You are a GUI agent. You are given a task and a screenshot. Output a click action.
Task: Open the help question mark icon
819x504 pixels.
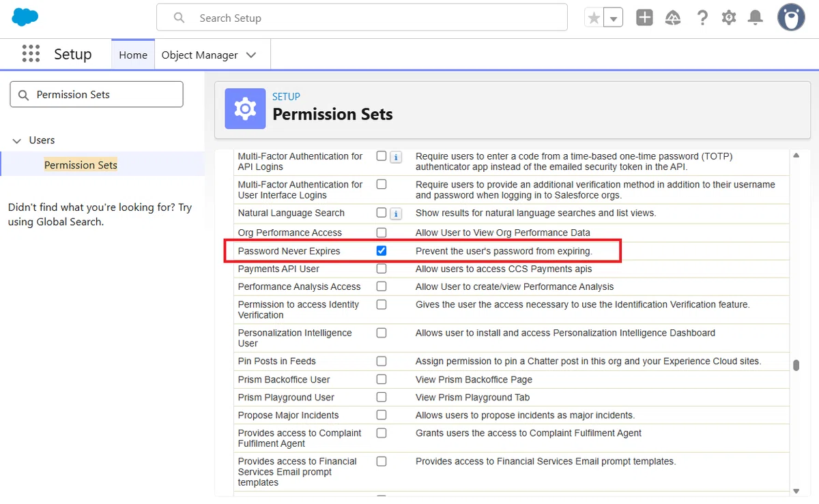pos(702,18)
